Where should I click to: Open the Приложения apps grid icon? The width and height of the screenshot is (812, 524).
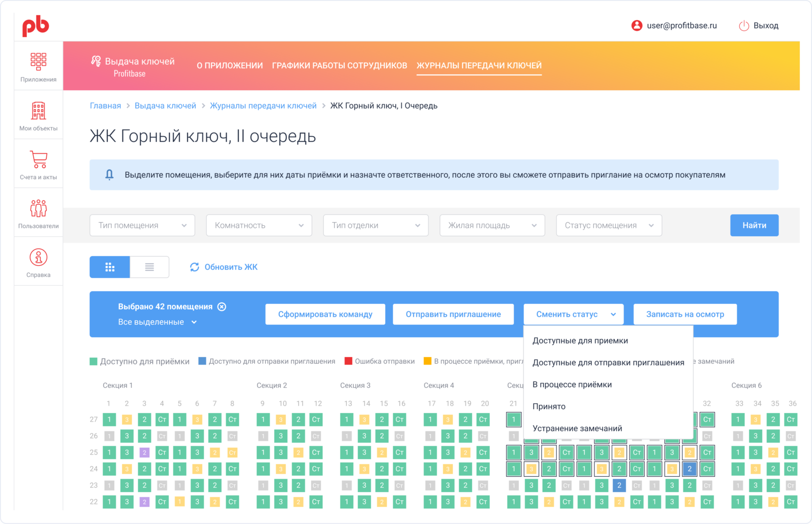pyautogui.click(x=38, y=61)
